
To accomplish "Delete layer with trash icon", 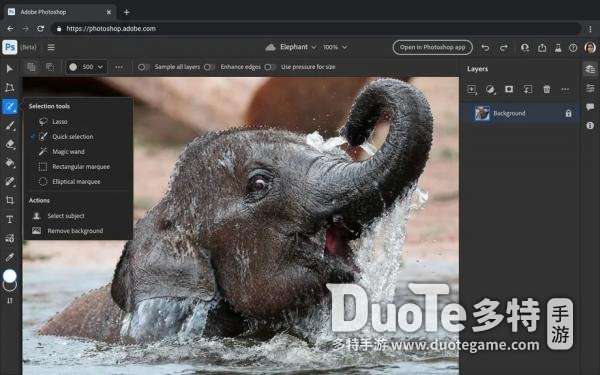I will pos(547,90).
